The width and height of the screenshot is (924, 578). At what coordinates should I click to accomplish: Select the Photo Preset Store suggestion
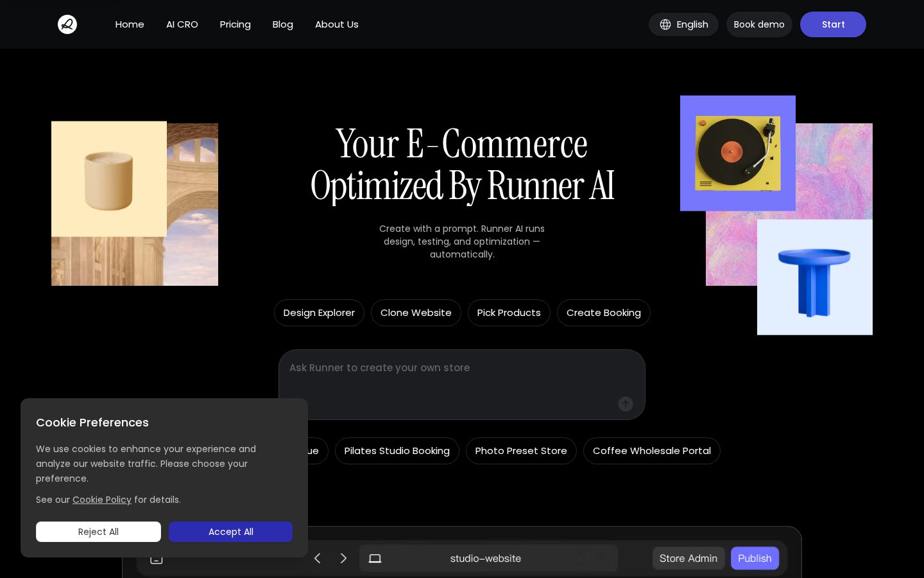click(x=521, y=451)
